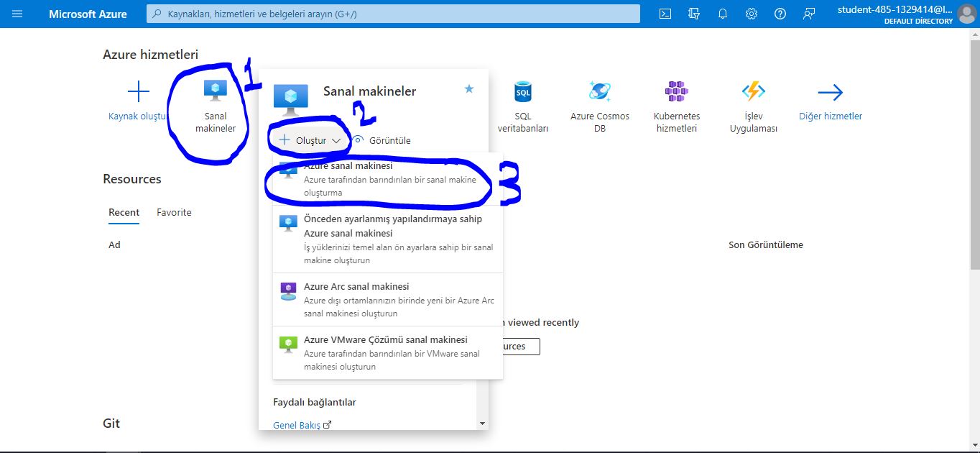Image resolution: width=980 pixels, height=453 pixels.
Task: Expand the Oluştur dropdown
Action: point(310,140)
